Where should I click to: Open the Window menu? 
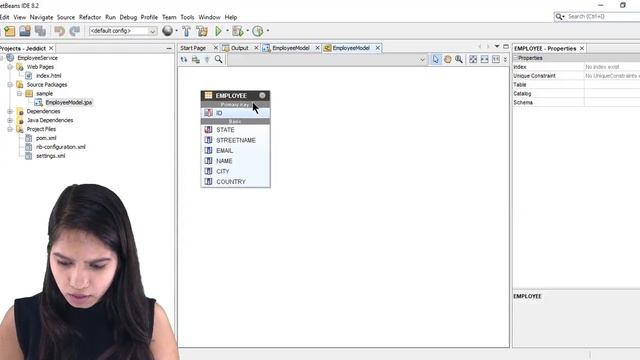coord(209,17)
